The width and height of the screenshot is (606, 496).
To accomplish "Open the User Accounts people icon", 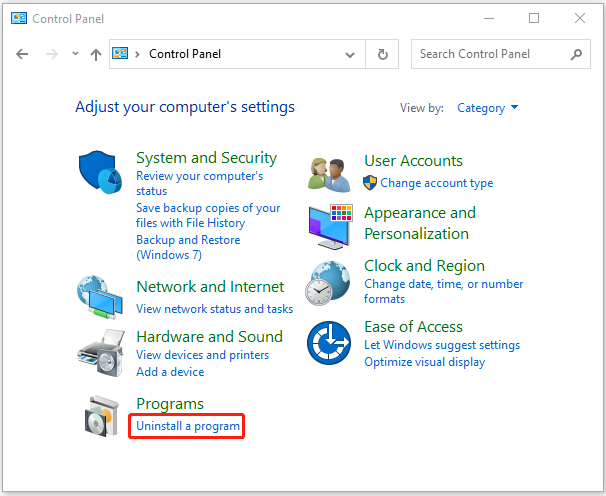I will click(x=329, y=175).
